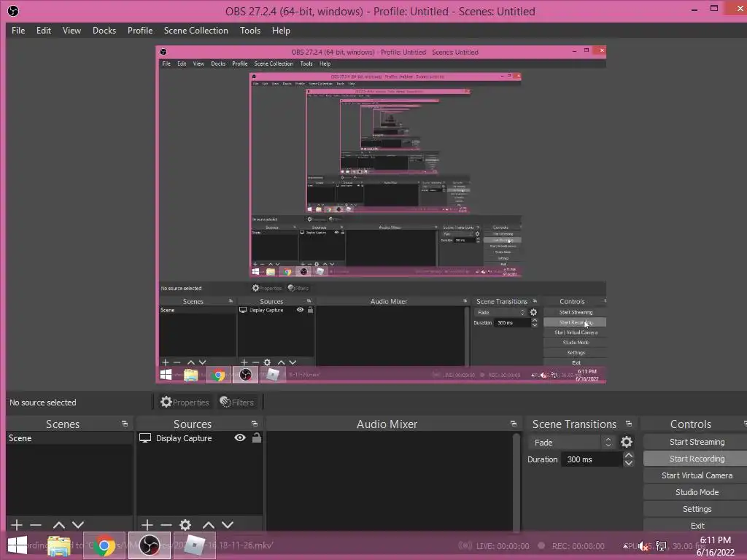Click the Audio Mixer vertical scrollbar
The image size is (747, 560).
516,481
